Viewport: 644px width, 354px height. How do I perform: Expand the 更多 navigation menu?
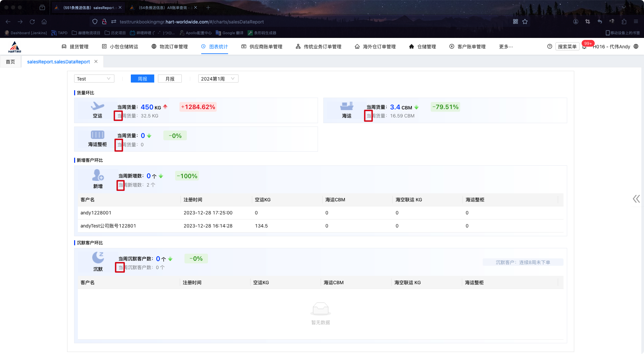coord(506,47)
